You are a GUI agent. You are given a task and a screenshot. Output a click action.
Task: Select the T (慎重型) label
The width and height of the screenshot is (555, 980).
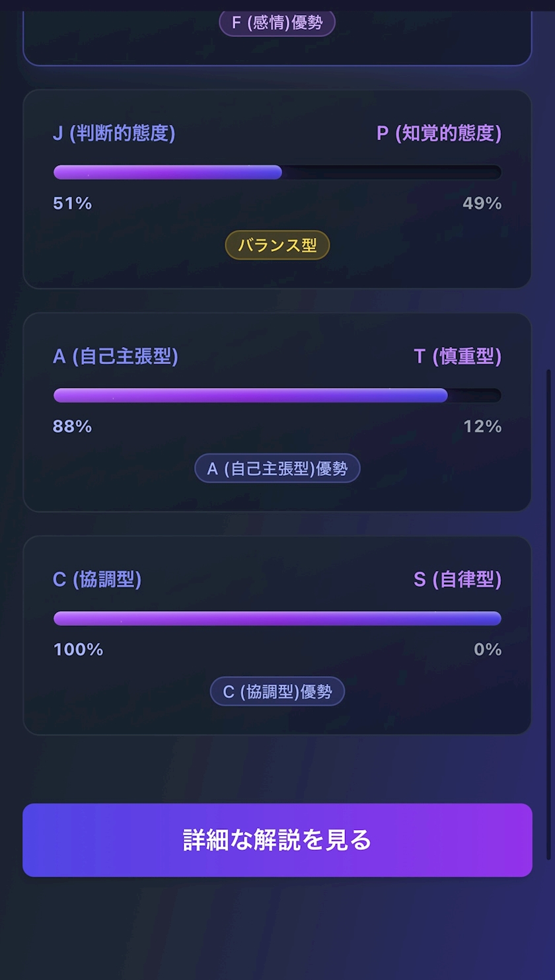point(457,357)
